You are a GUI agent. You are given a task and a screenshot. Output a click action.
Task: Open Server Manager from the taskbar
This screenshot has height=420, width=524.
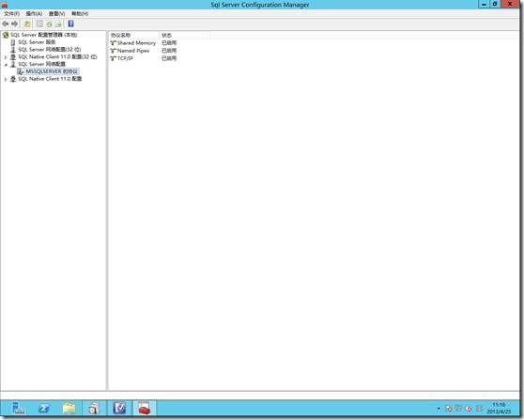pos(18,408)
